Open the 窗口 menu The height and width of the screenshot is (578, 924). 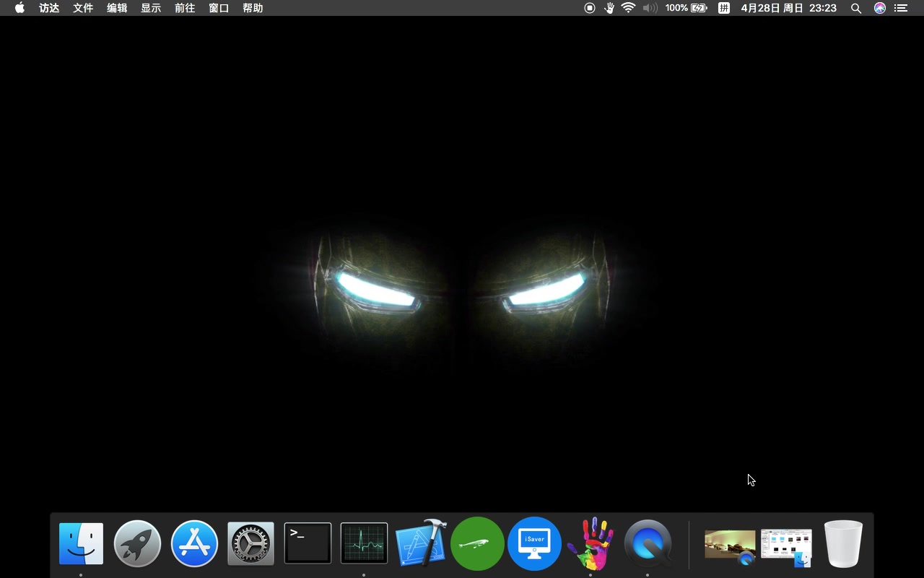click(219, 8)
